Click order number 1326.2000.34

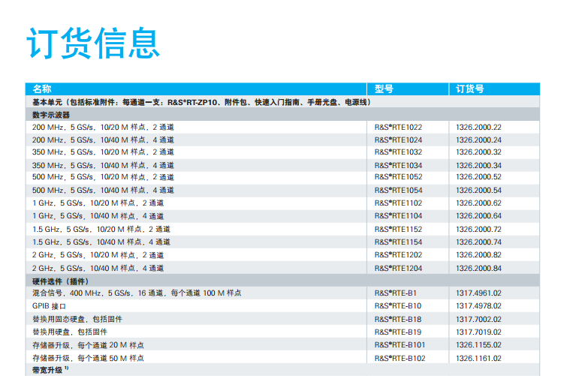pyautogui.click(x=478, y=165)
